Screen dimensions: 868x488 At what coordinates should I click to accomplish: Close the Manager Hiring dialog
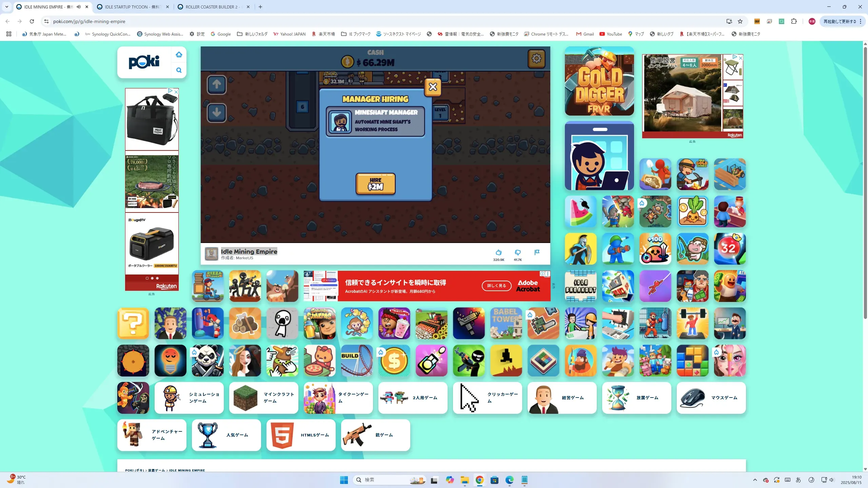[433, 87]
